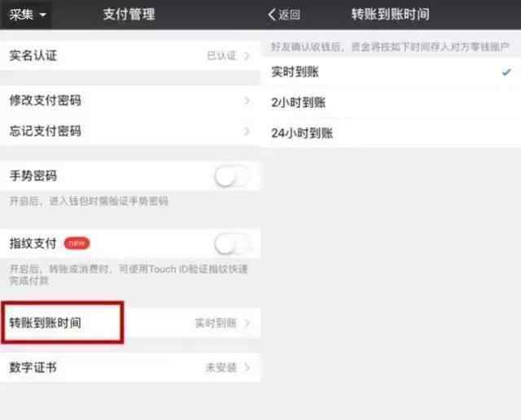Image resolution: width=521 pixels, height=420 pixels.
Task: Click the blue checkmark on 实时到账
Action: [x=506, y=72]
